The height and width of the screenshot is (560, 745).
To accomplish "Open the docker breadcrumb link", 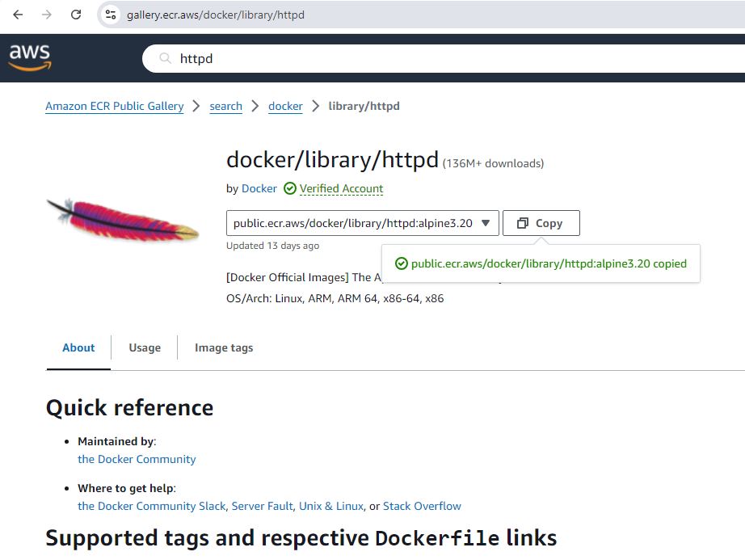I will 285,106.
